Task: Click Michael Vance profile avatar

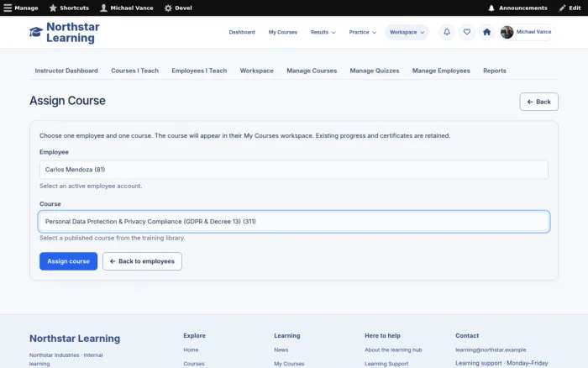Action: 507,32
